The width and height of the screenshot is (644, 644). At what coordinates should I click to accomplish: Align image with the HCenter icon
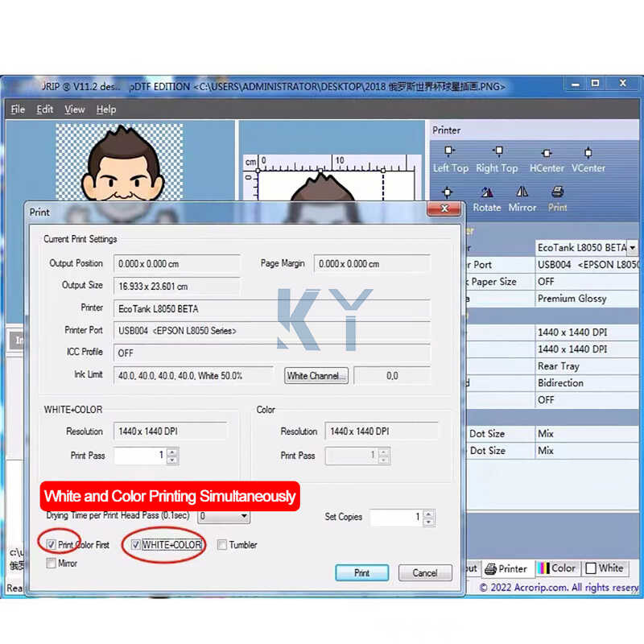[547, 152]
